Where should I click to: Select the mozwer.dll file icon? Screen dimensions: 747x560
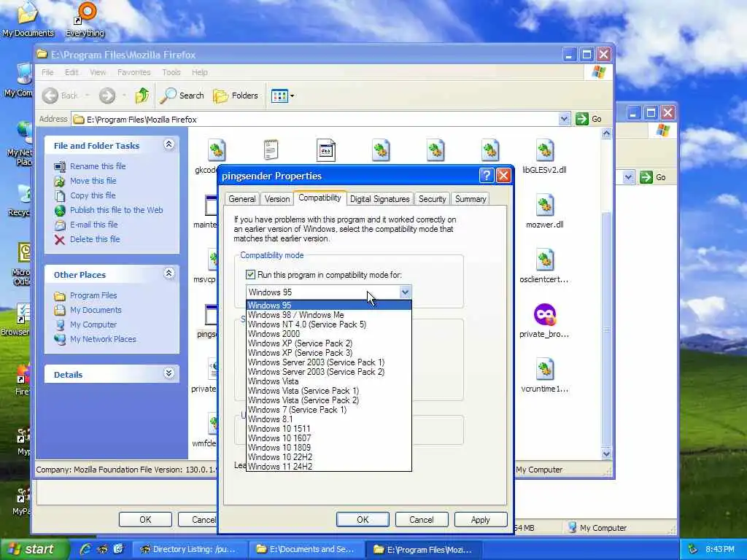tap(544, 206)
